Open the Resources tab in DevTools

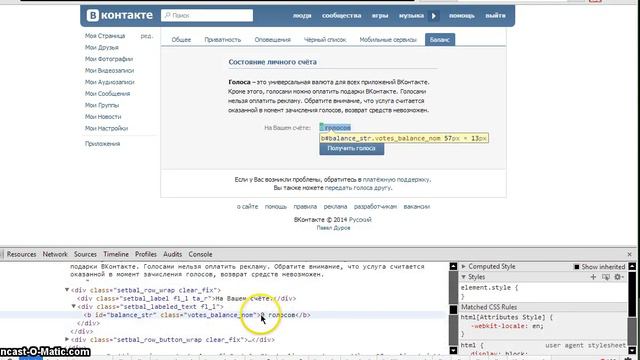coord(21,254)
